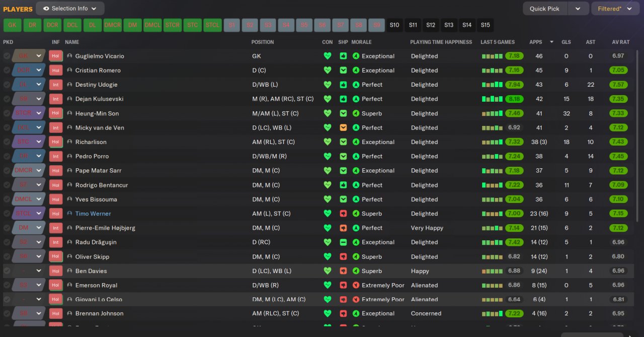Click Pierre-Emile Højbjerg's orange sharpness icon
The height and width of the screenshot is (337, 644).
[343, 228]
